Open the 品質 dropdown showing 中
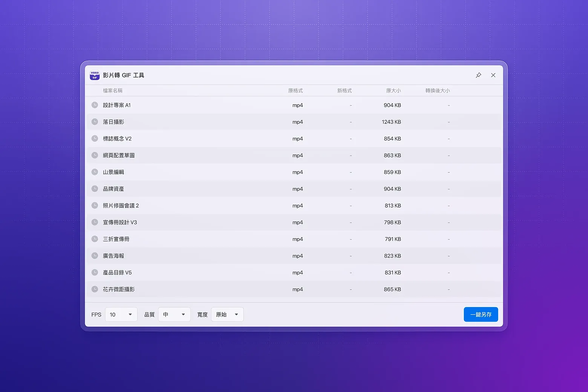The image size is (588, 392). 174,314
